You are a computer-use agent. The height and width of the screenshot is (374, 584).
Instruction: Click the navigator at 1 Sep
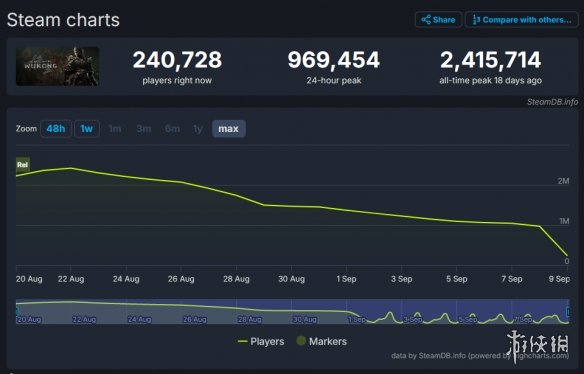point(357,320)
